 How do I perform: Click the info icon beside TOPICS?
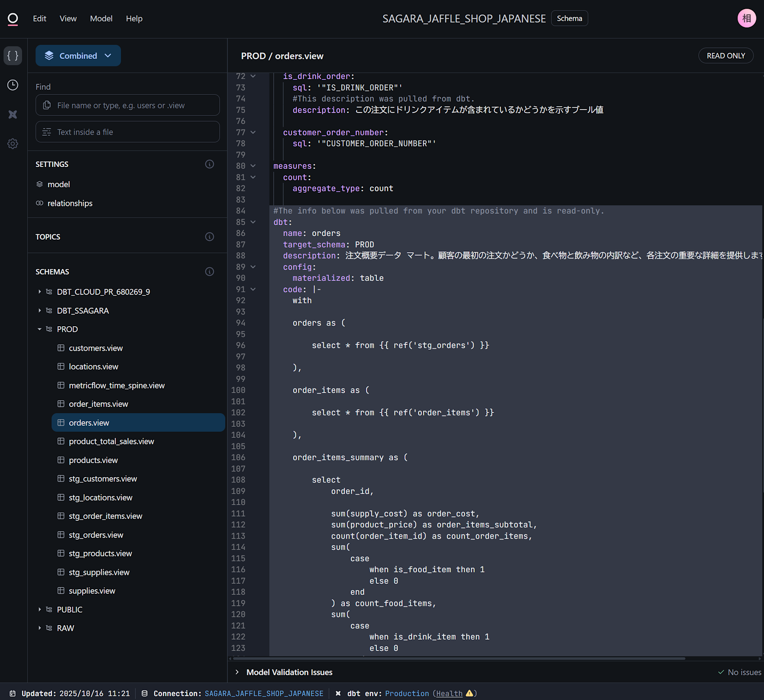209,237
